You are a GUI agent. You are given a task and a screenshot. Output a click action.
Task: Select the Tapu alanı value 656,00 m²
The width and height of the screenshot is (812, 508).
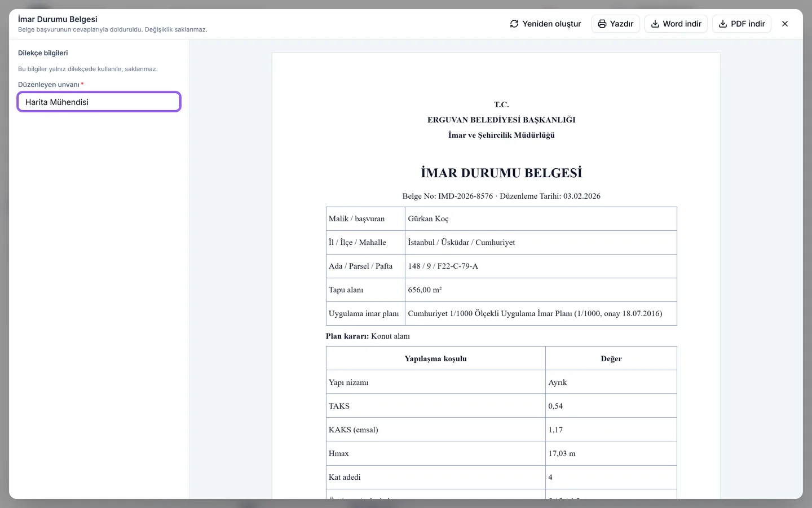pyautogui.click(x=425, y=290)
